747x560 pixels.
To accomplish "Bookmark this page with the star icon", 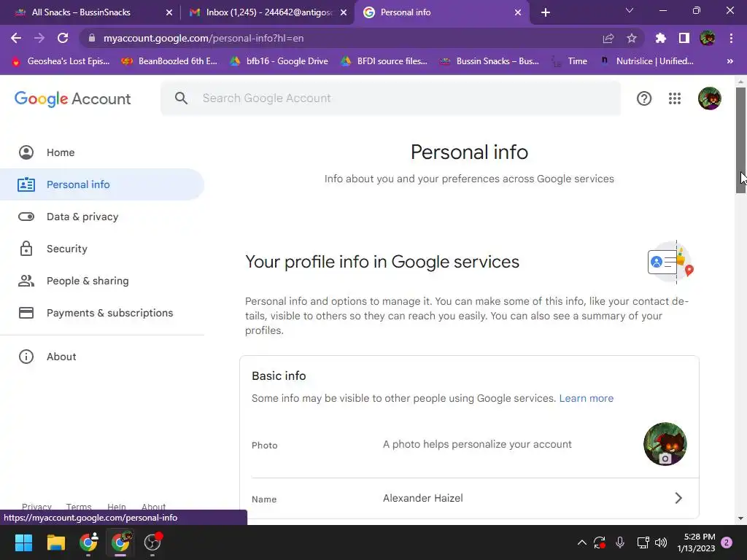I will (x=632, y=38).
